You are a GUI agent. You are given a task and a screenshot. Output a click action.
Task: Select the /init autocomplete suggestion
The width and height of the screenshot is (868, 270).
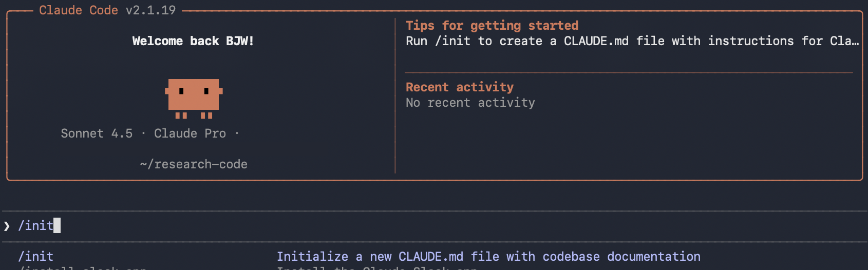(36, 256)
